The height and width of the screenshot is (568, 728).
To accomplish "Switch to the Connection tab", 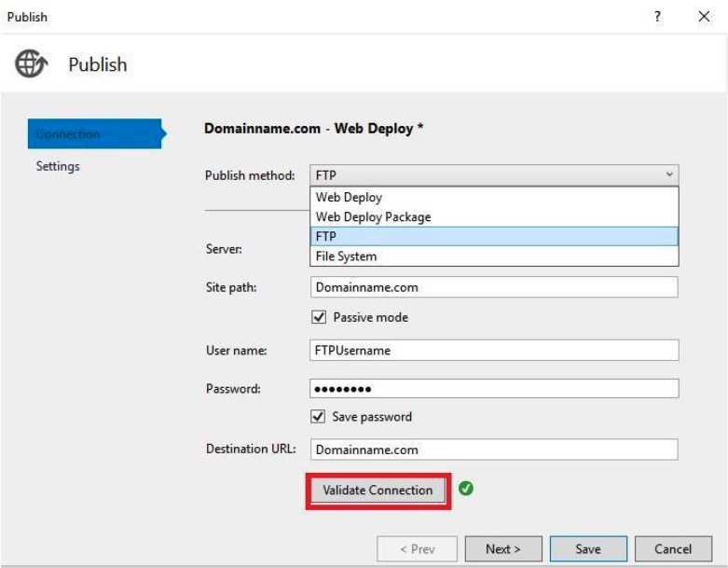I will (95, 133).
